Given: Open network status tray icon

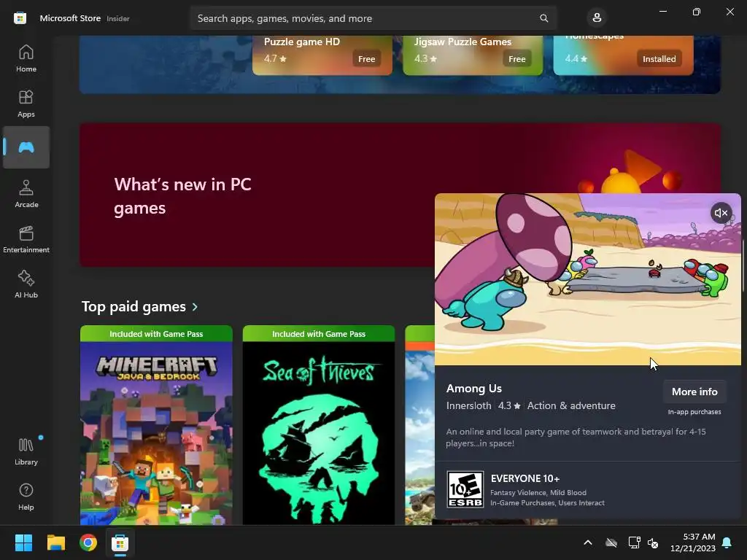Looking at the screenshot, I should 634,542.
